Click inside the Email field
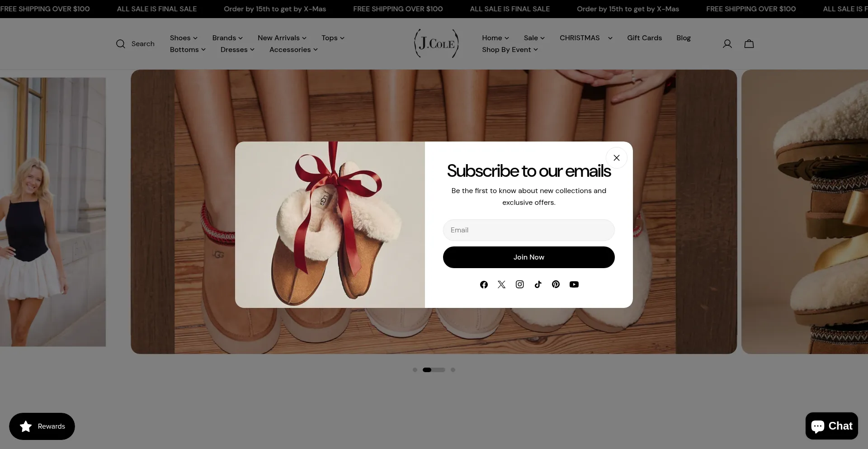Image resolution: width=868 pixels, height=449 pixels. [x=528, y=230]
